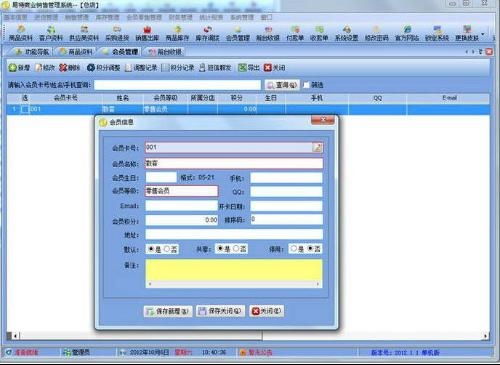Open the 会员等级 combo box
This screenshot has width=500, height=365.
(x=182, y=191)
